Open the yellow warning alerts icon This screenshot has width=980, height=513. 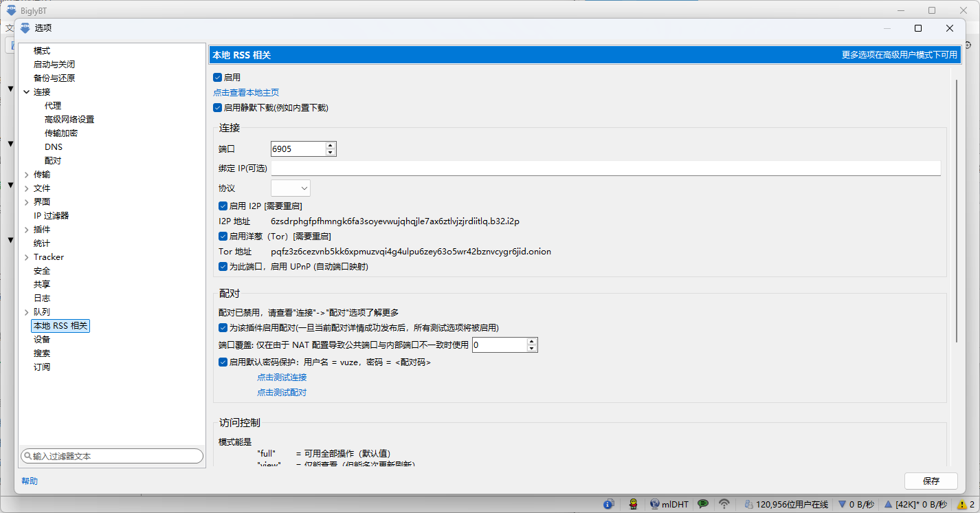point(961,504)
